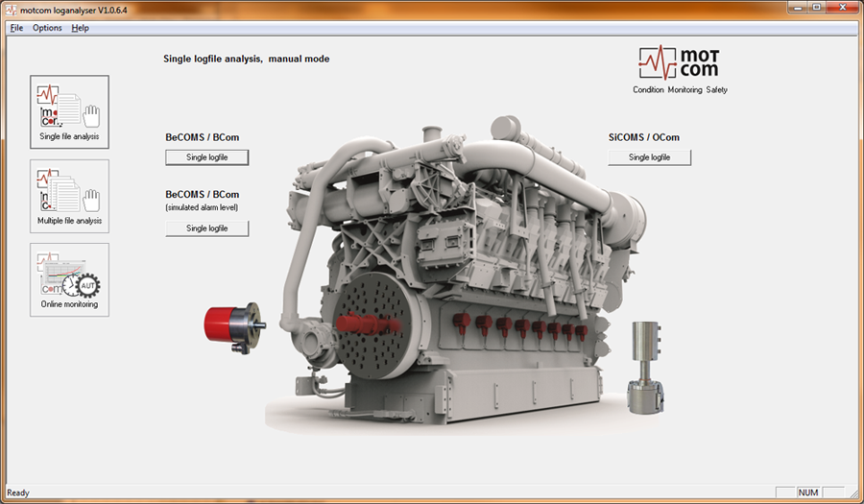Open the Multiple file analysis mode
This screenshot has width=864, height=504.
pyautogui.click(x=69, y=195)
